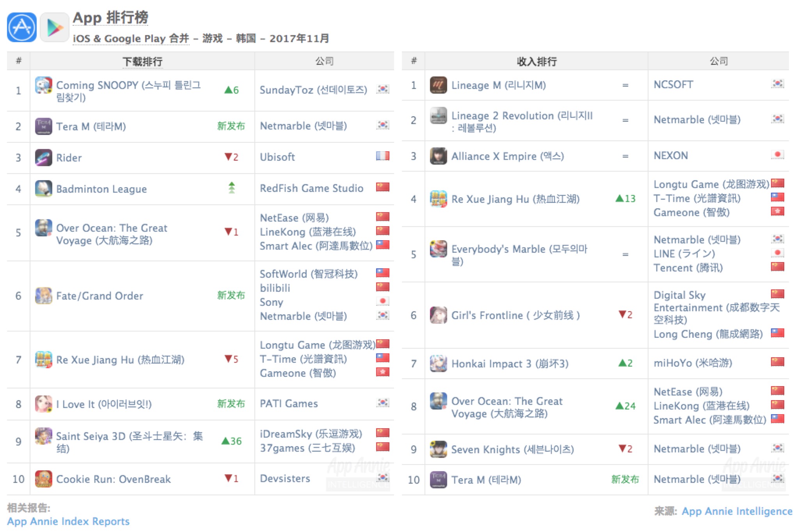Click the Saint Seiya 3D game icon
This screenshot has height=532, width=803.
[44, 436]
